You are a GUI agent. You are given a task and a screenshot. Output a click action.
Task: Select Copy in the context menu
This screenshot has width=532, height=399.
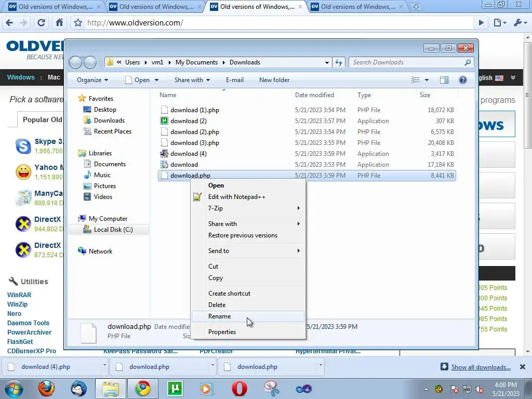tap(248, 278)
